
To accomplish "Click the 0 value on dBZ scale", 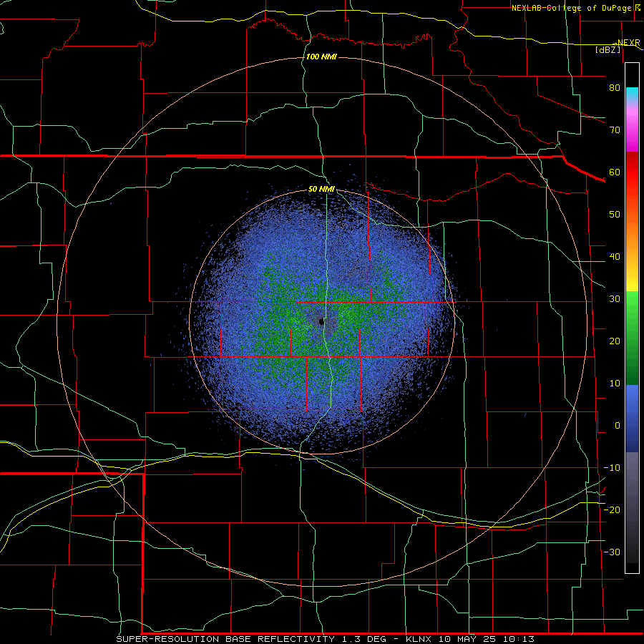I will point(618,426).
